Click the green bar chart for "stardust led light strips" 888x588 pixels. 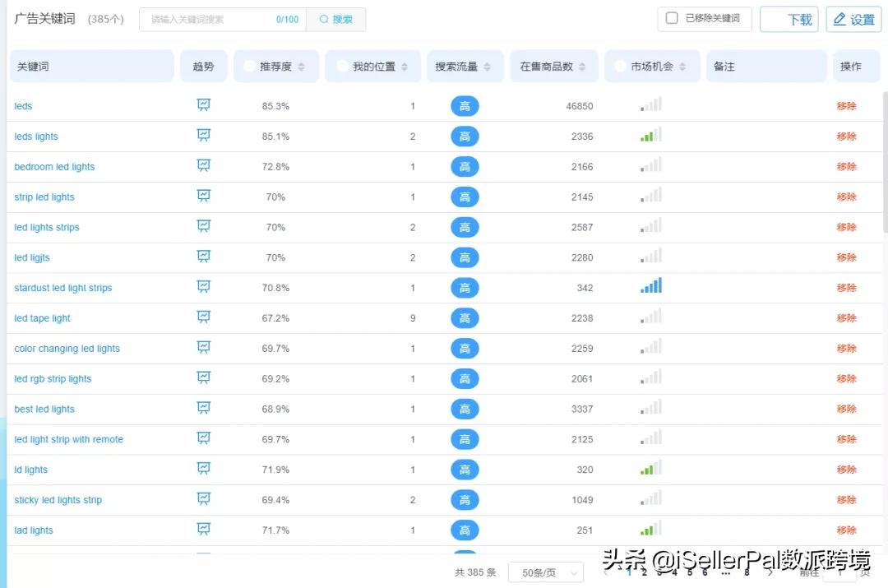tap(650, 287)
